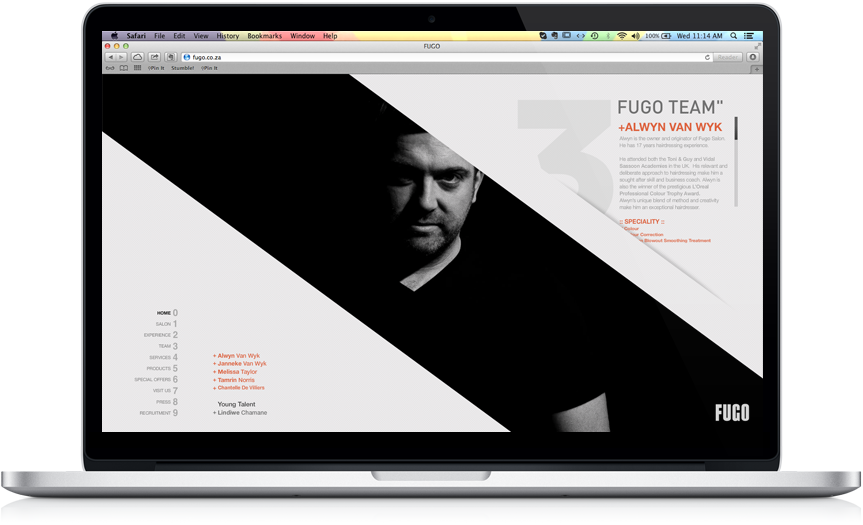Image resolution: width=863 pixels, height=525 pixels.
Task: Select team member Janneke Van Wyk
Action: pos(240,364)
